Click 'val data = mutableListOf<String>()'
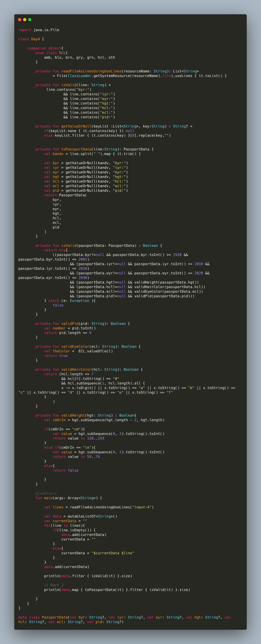 pyautogui.click(x=81, y=517)
